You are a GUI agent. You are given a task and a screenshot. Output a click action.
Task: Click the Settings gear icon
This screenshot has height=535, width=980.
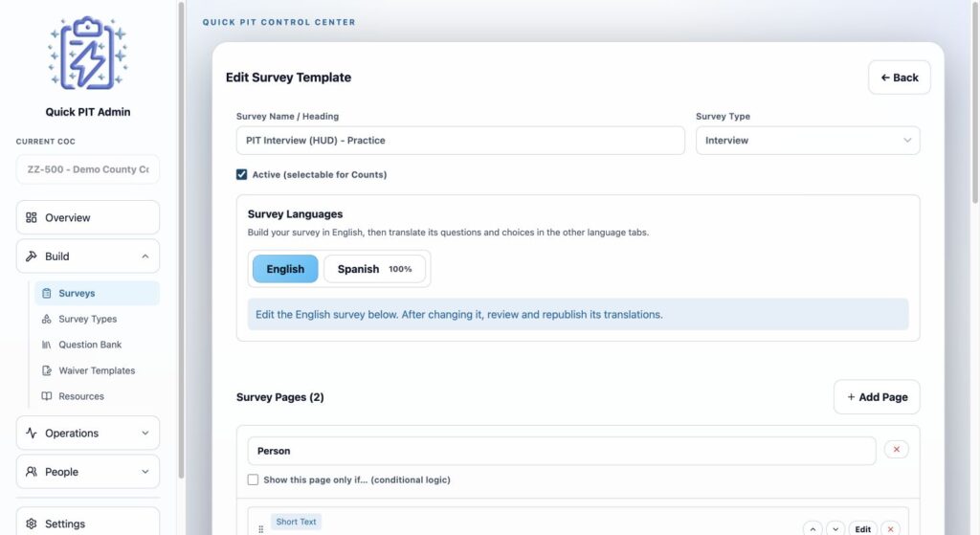point(32,524)
